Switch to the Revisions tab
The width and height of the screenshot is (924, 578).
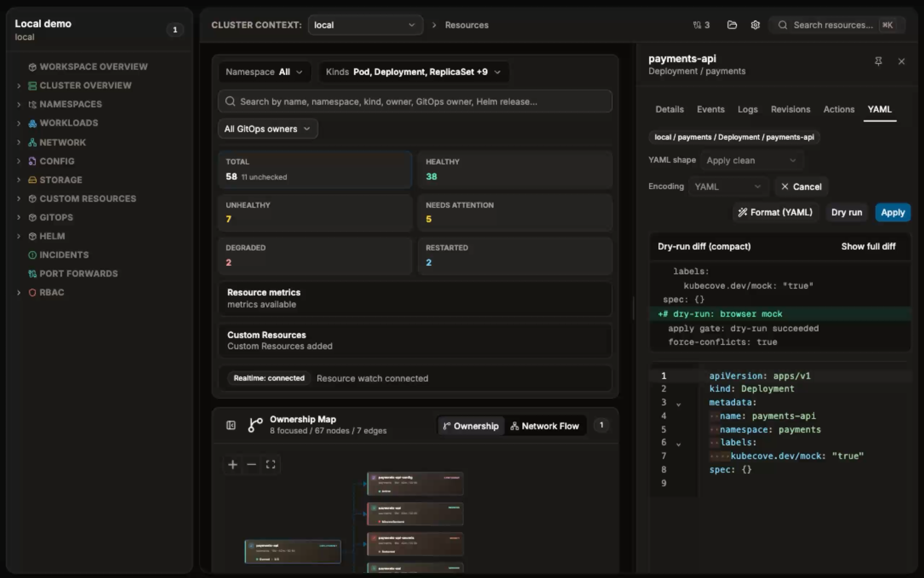[x=790, y=109]
